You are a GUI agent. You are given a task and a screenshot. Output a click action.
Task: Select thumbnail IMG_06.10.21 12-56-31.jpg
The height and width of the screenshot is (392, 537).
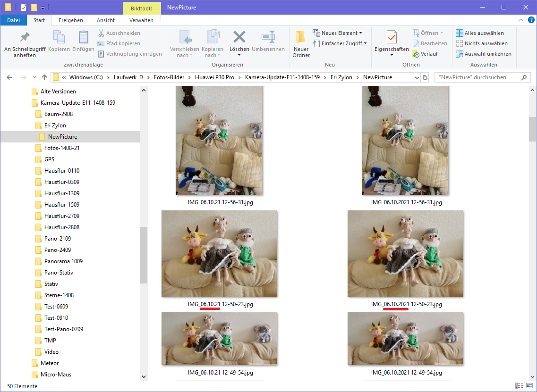tap(219, 140)
